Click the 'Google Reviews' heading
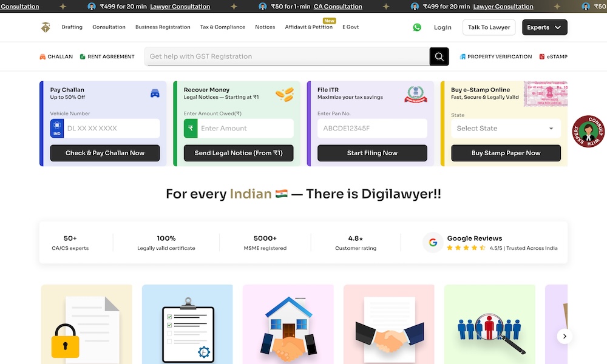This screenshot has width=607, height=364. 475,238
